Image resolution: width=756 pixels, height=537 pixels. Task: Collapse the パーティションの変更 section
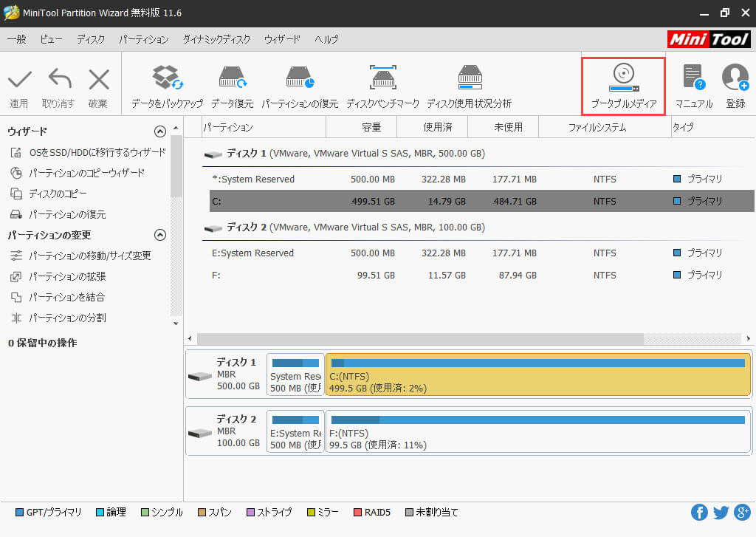coord(159,235)
